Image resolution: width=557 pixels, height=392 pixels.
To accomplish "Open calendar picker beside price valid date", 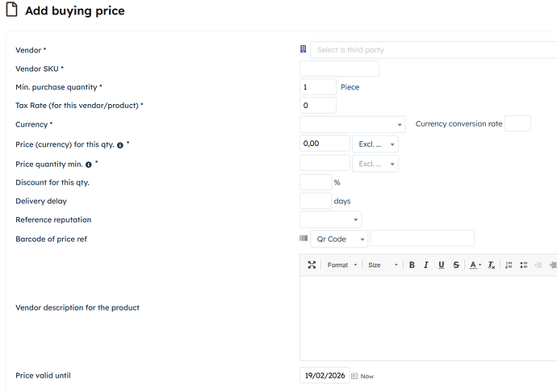I will (354, 376).
